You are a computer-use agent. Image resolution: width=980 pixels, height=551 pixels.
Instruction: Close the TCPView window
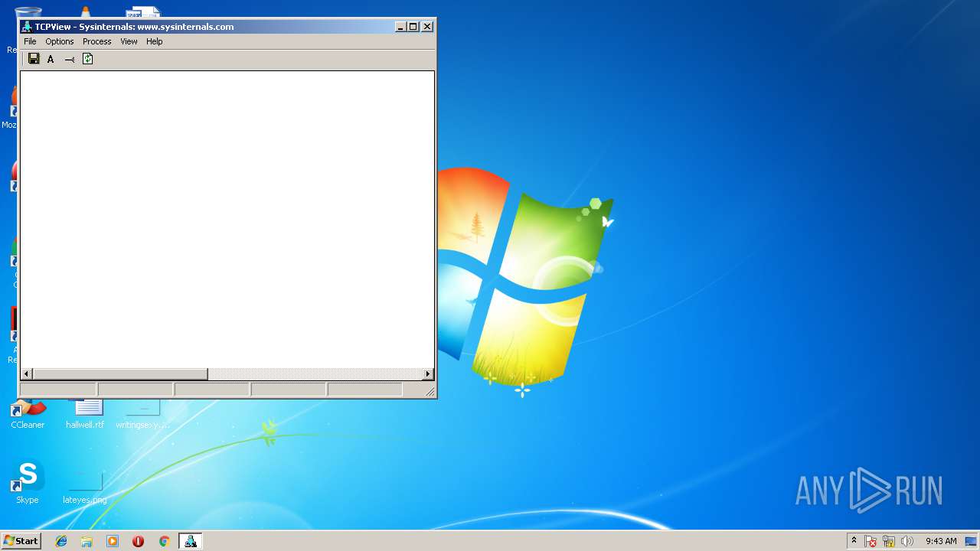[x=427, y=27]
